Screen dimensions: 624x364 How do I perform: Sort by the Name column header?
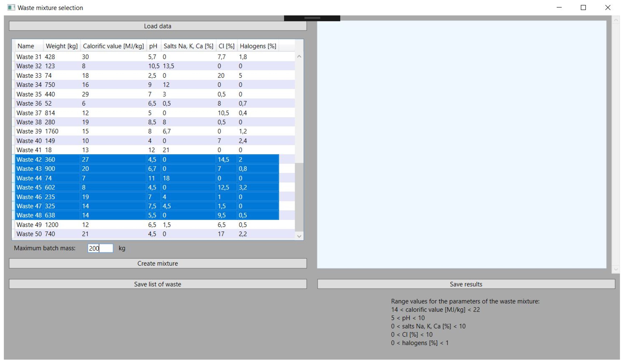tap(26, 46)
